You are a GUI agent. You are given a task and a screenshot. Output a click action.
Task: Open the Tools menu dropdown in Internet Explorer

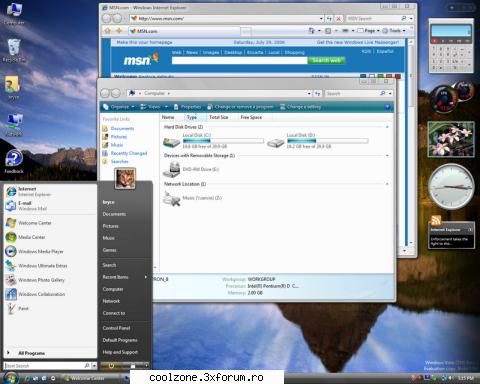tap(394, 31)
